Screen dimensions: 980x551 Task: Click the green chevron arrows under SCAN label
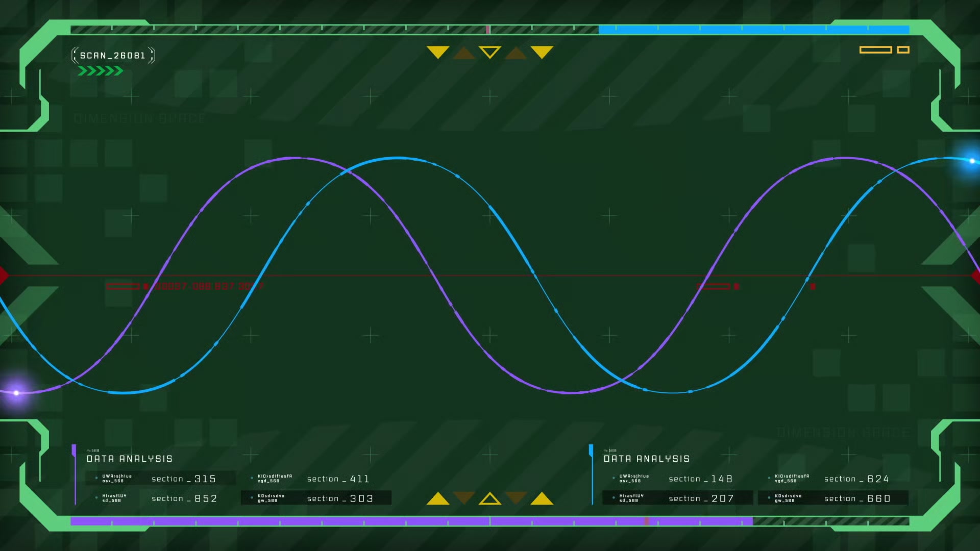point(101,71)
